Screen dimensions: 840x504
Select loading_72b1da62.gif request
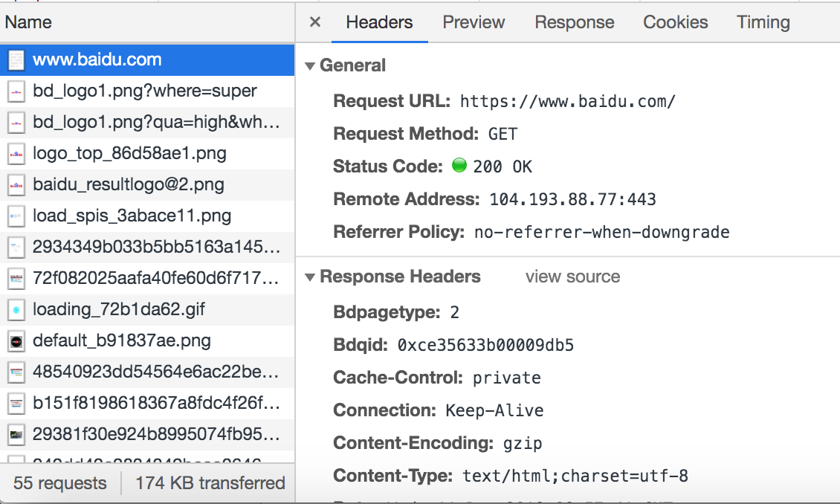click(147, 309)
